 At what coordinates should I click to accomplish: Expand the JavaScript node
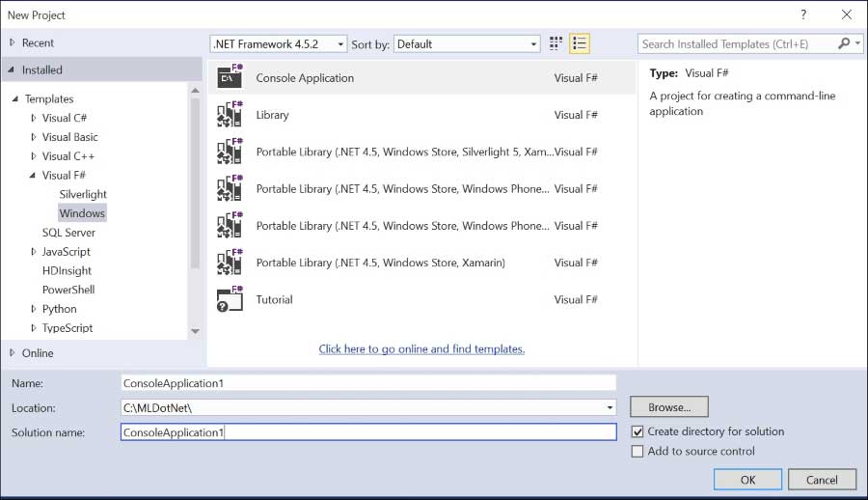click(x=34, y=252)
